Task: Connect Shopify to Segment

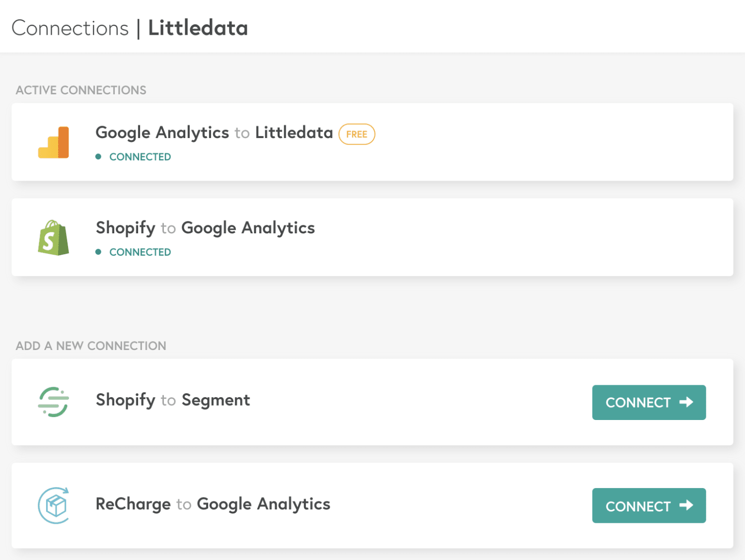Action: point(648,402)
